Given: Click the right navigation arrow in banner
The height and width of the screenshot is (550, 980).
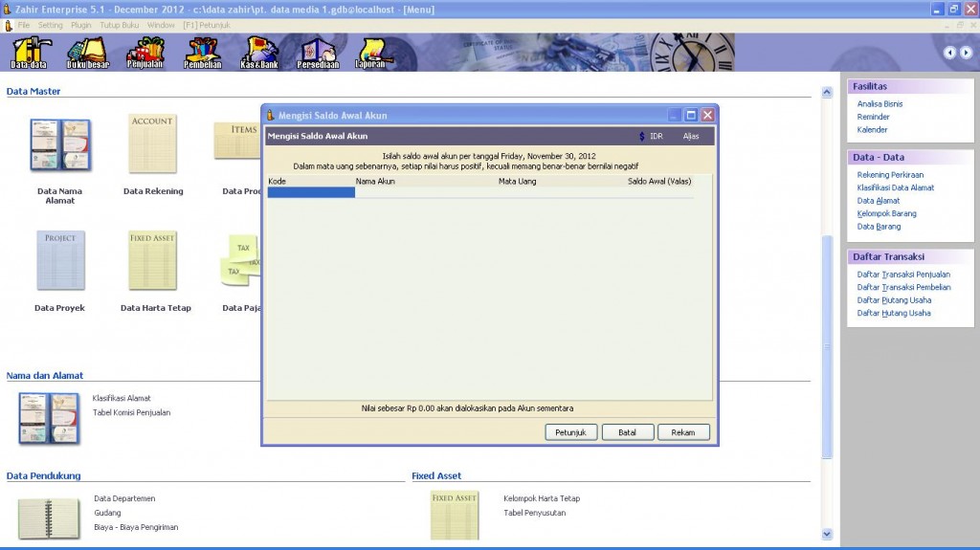Looking at the screenshot, I should 966,53.
